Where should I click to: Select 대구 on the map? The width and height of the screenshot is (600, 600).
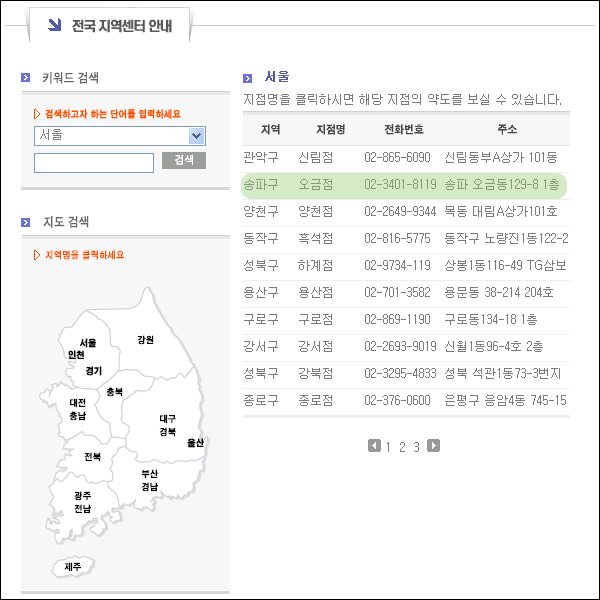point(168,418)
